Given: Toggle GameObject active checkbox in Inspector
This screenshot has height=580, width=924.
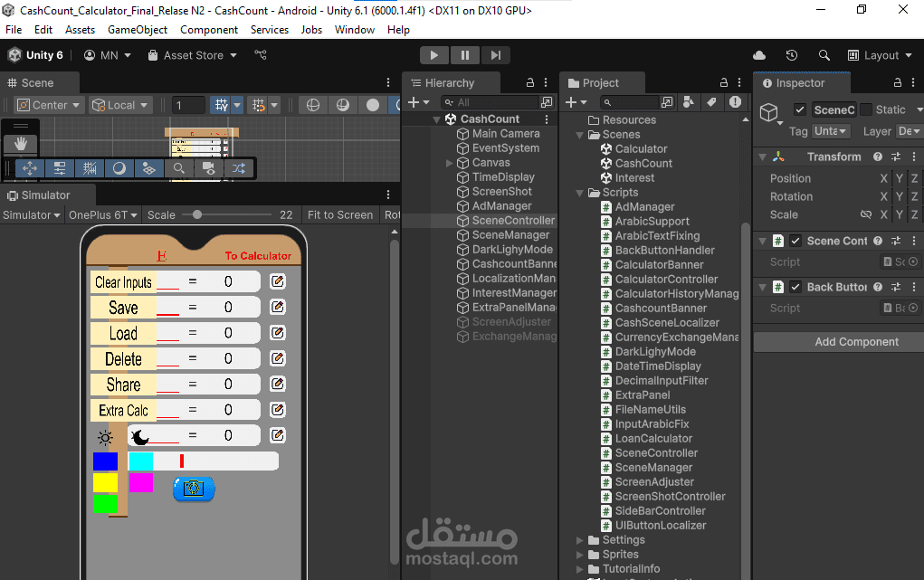Looking at the screenshot, I should tap(800, 109).
